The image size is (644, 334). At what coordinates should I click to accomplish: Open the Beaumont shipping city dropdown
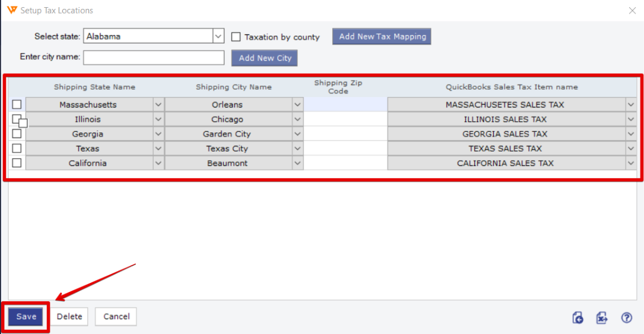(x=298, y=163)
